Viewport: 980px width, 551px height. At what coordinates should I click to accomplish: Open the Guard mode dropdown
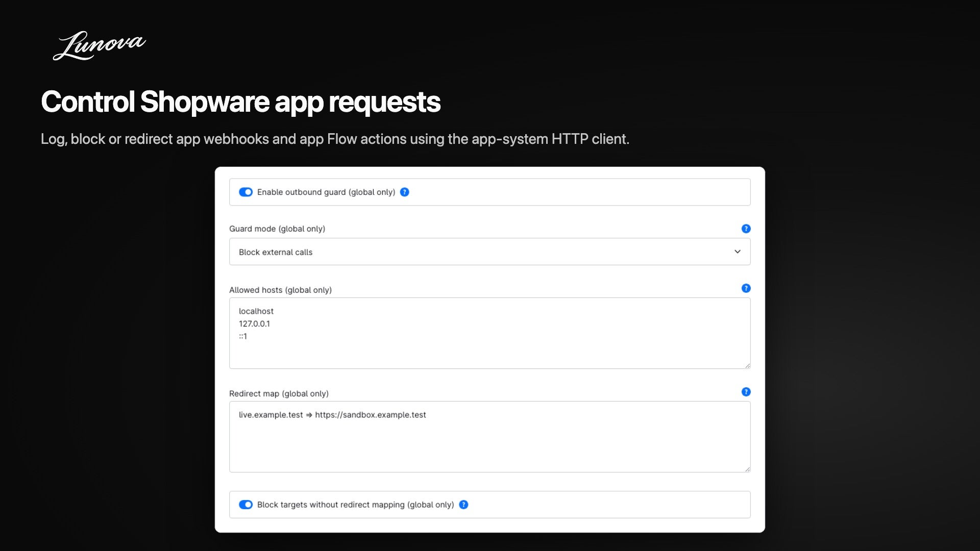[489, 252]
